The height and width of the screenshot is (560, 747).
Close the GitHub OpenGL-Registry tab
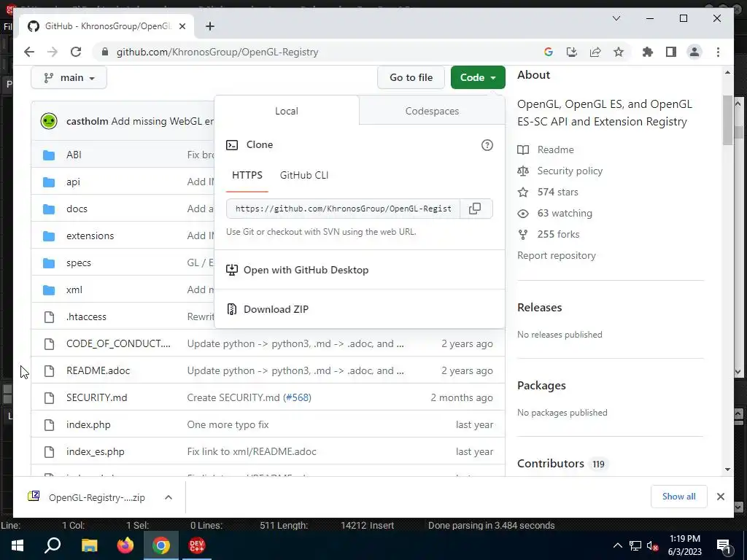click(182, 26)
